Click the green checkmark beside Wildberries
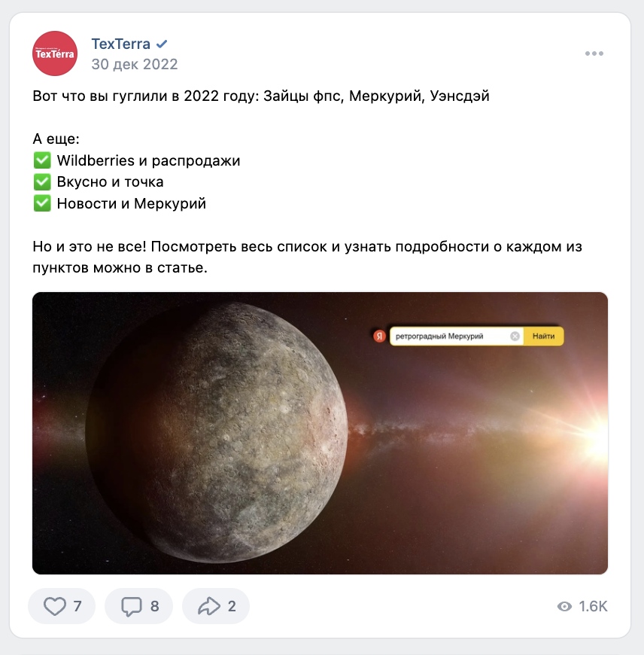644x655 pixels. click(x=42, y=160)
